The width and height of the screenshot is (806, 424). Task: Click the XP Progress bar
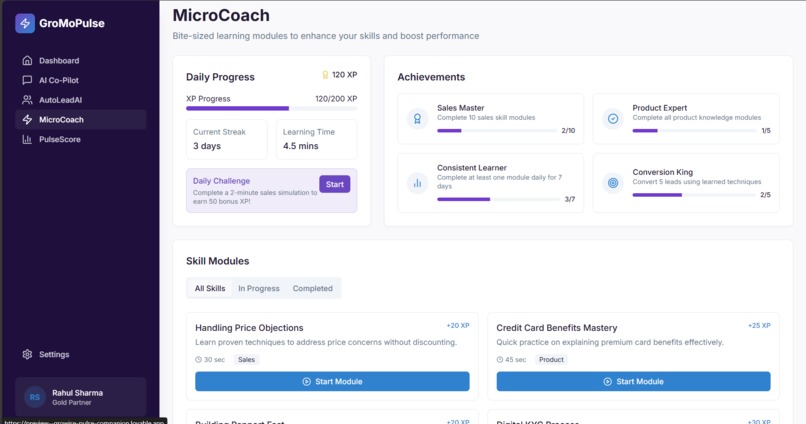pos(271,108)
